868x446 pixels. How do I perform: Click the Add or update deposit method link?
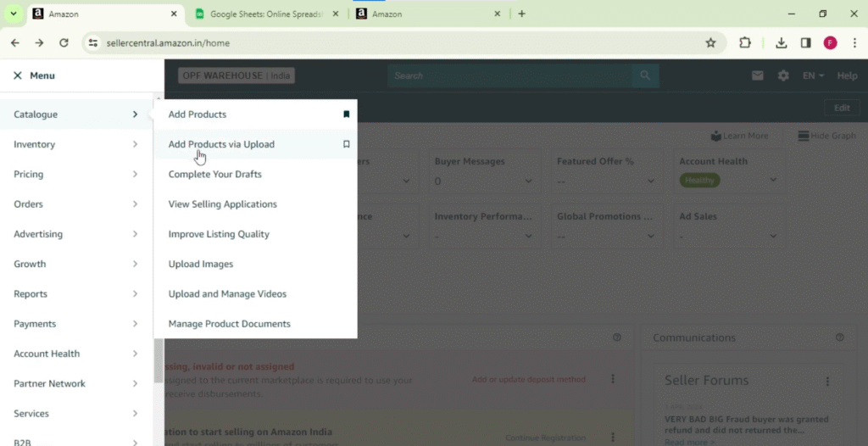click(x=529, y=380)
